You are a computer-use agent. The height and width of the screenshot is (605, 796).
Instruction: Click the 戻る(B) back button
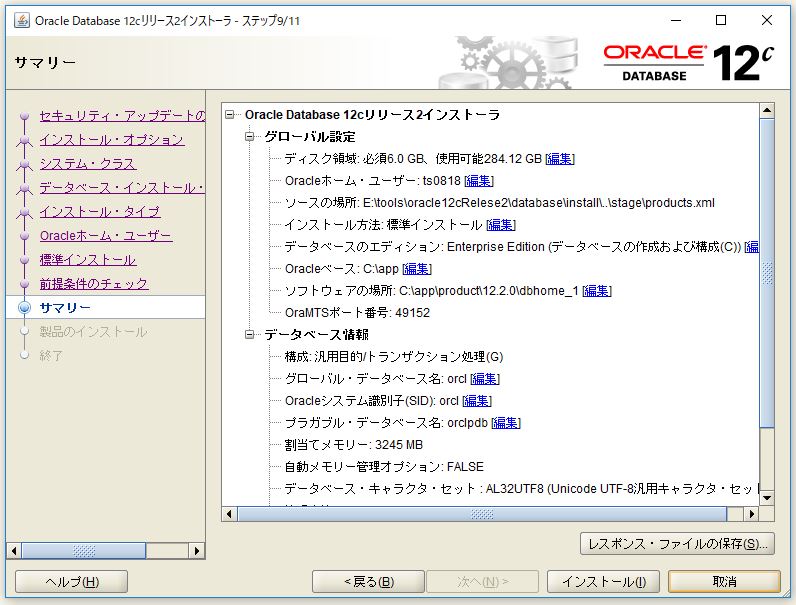[x=368, y=582]
